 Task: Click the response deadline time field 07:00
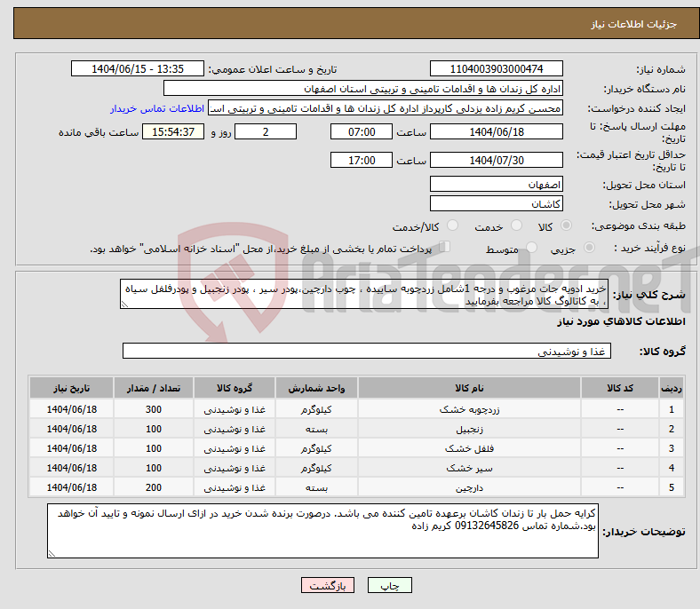[x=361, y=131]
